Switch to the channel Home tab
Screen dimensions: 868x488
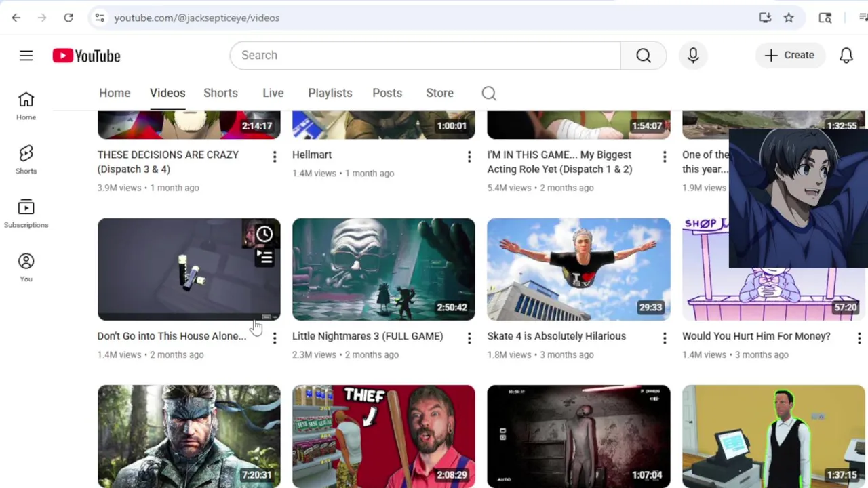click(115, 94)
